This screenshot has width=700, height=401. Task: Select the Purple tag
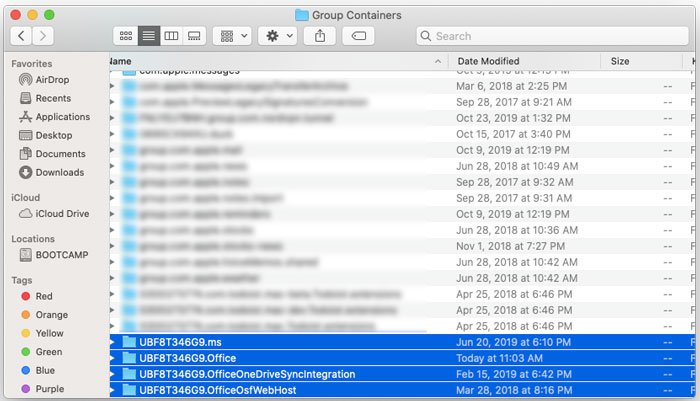click(43, 389)
